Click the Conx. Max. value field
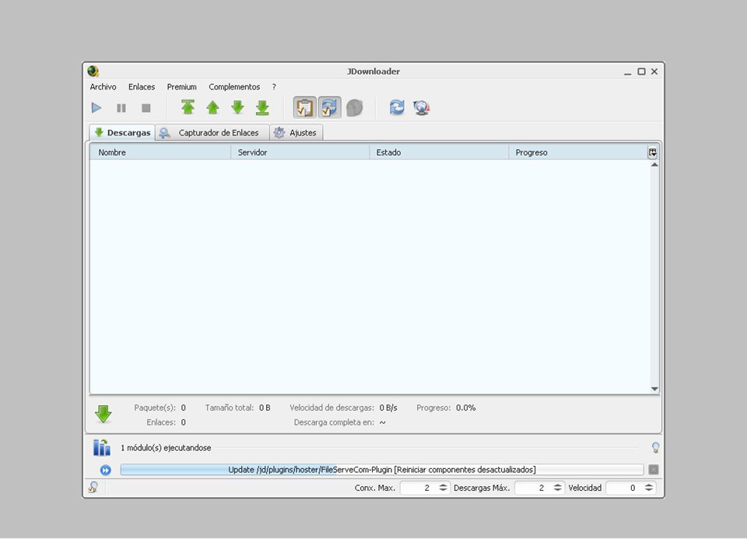This screenshot has width=747, height=560. [419, 488]
